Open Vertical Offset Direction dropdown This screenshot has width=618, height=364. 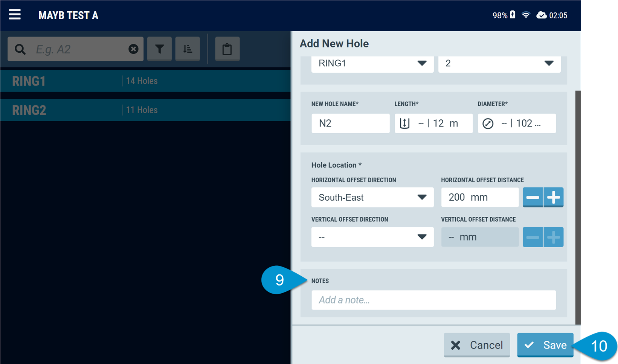pyautogui.click(x=372, y=237)
